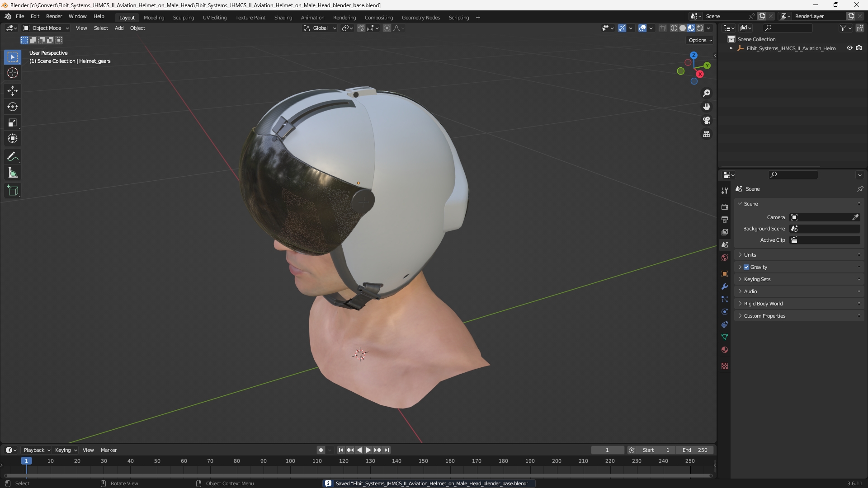The image size is (868, 488).
Task: Open viewport Options dropdown
Action: tap(700, 40)
